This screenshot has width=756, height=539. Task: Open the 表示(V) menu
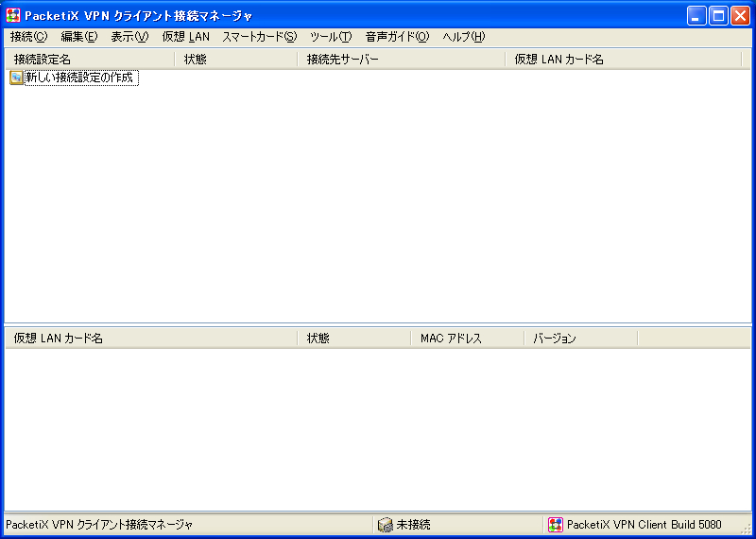pos(129,37)
